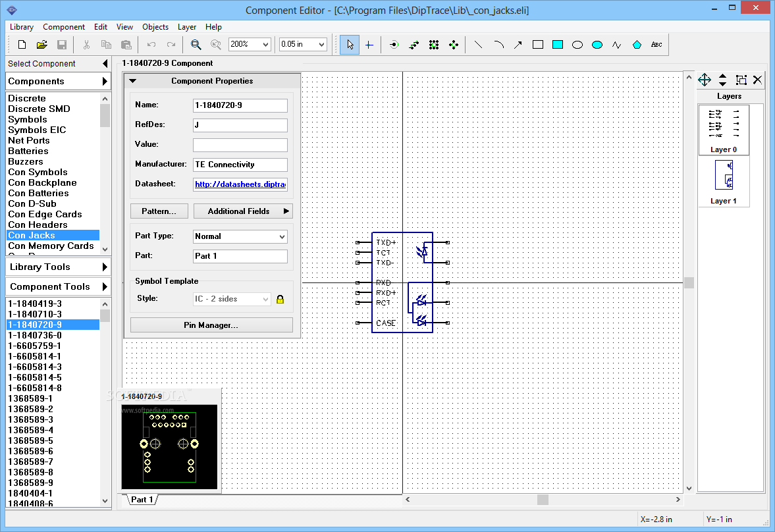
Task: Select the Ellipse outline tool
Action: (577, 45)
